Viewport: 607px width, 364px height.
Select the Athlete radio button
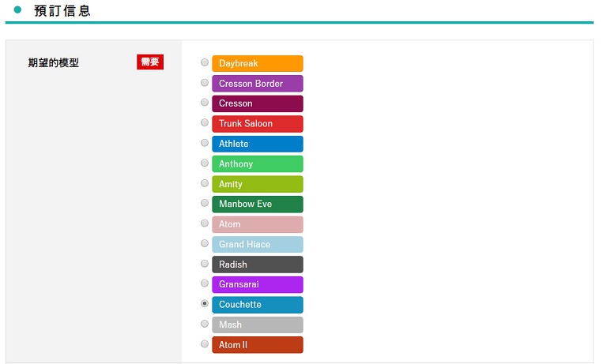click(205, 143)
